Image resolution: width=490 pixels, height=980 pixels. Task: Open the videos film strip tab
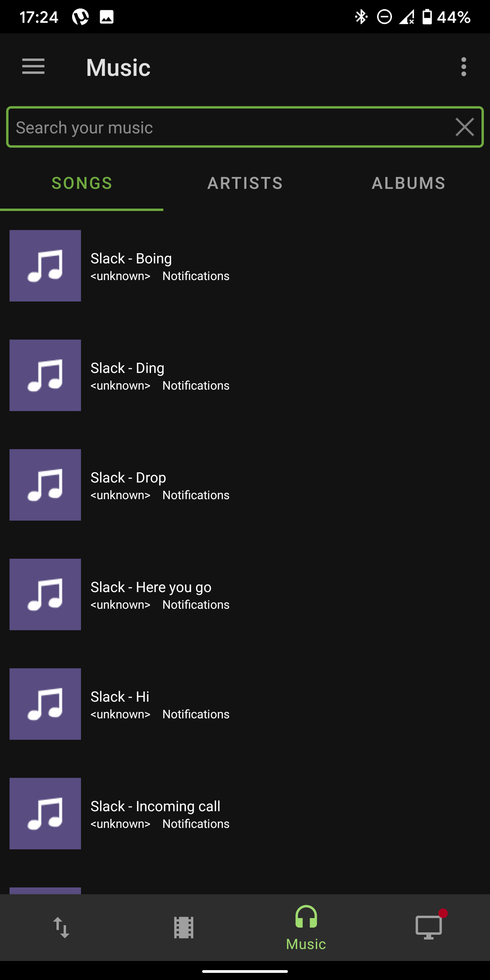tap(184, 928)
